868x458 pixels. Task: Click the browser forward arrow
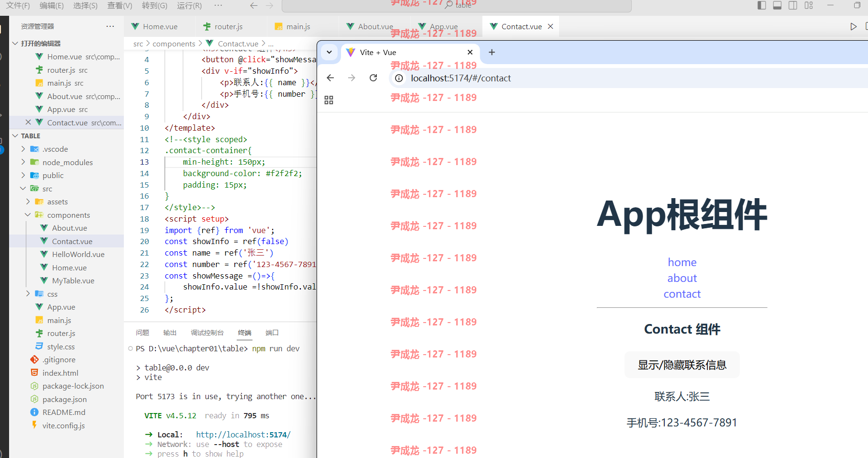click(352, 78)
